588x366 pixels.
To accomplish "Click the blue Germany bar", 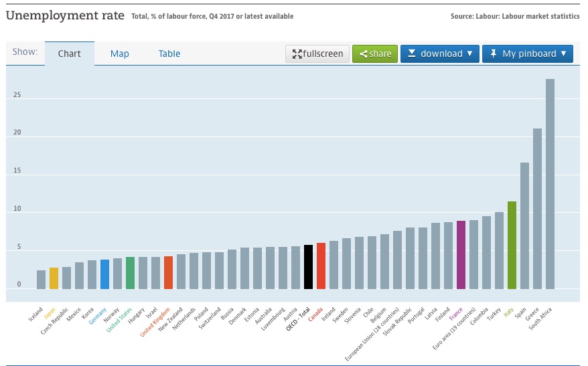I will pyautogui.click(x=104, y=274).
